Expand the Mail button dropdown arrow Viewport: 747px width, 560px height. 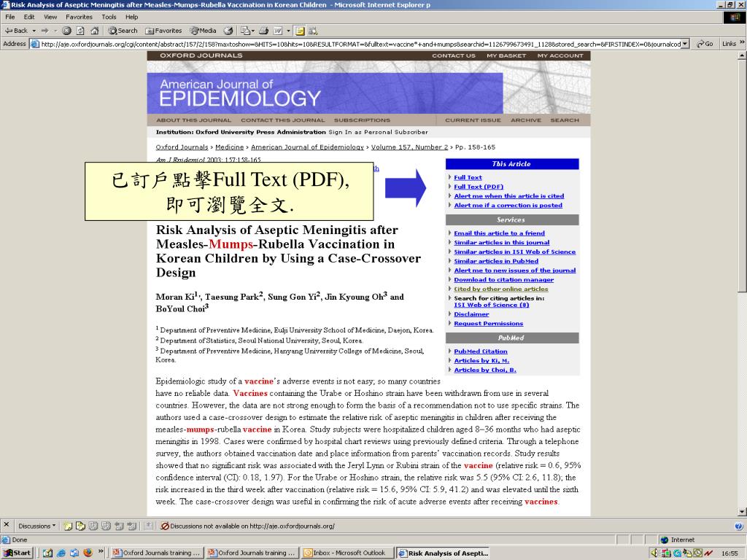click(x=253, y=31)
